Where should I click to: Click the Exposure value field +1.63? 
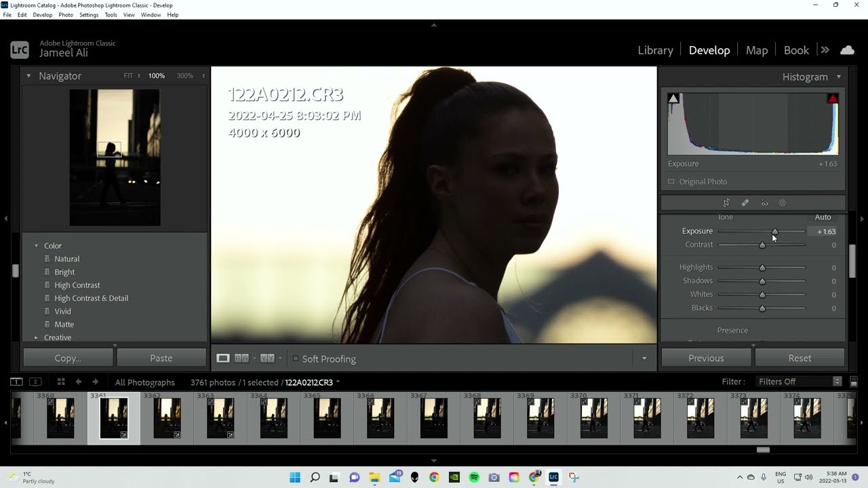(823, 232)
